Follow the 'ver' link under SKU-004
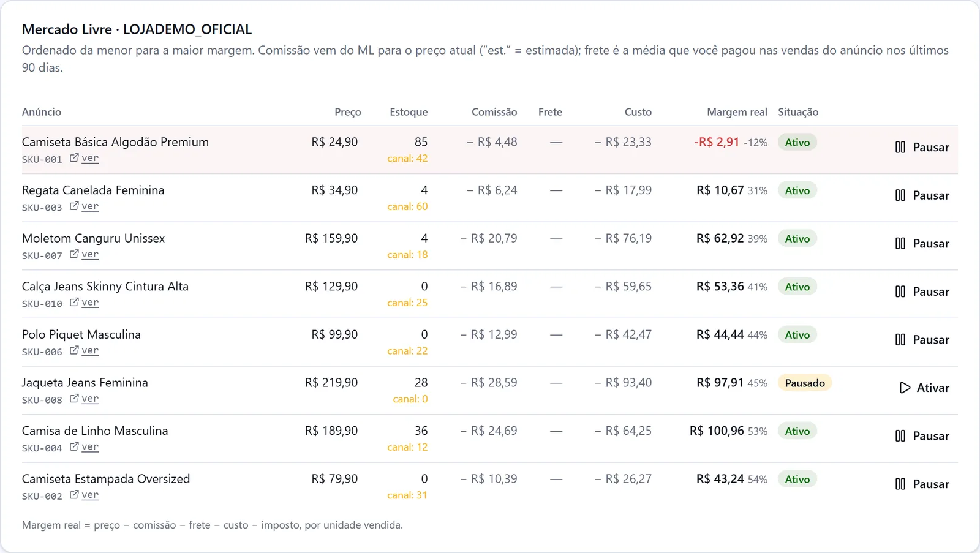Image resolution: width=980 pixels, height=553 pixels. point(90,447)
